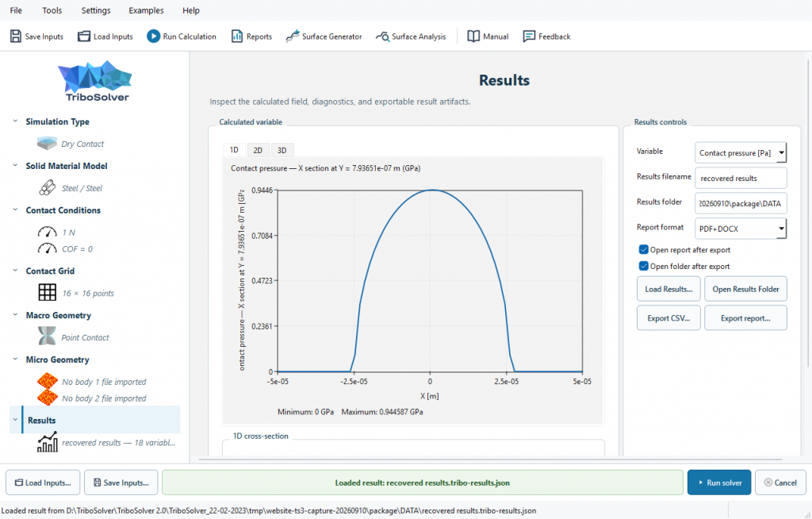Switch to the 1D plot tab
This screenshot has width=812, height=519.
point(234,150)
